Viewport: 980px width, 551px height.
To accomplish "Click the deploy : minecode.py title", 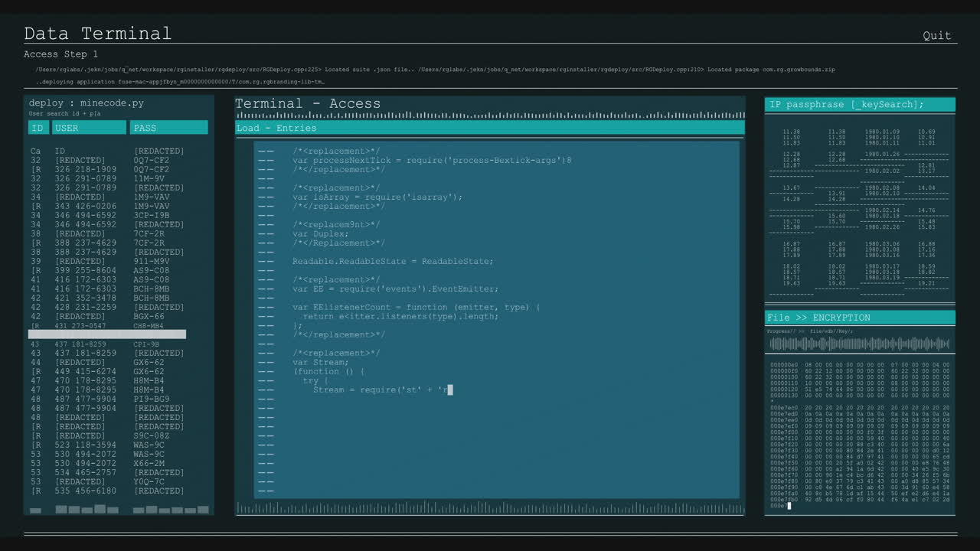I will point(86,103).
